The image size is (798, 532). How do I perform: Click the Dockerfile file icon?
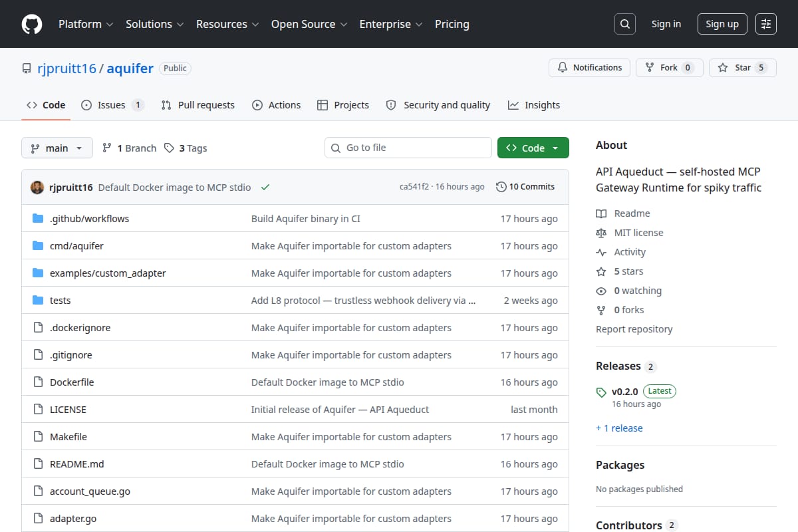click(x=38, y=382)
